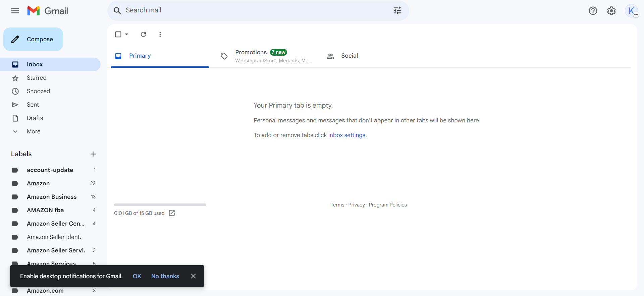Viewport: 644px width, 296px height.
Task: Open the main menu hamburger icon
Action: click(x=15, y=11)
